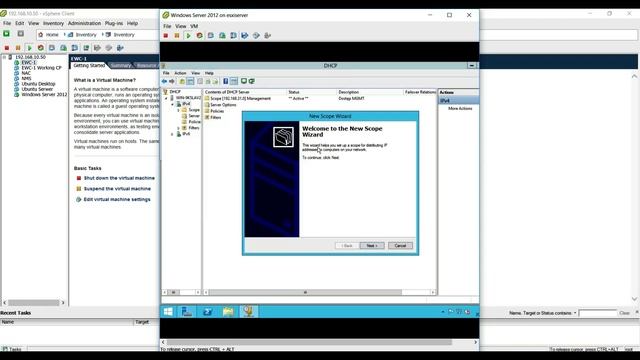Select EWC-1 Working CP virtual machine

coord(41,68)
